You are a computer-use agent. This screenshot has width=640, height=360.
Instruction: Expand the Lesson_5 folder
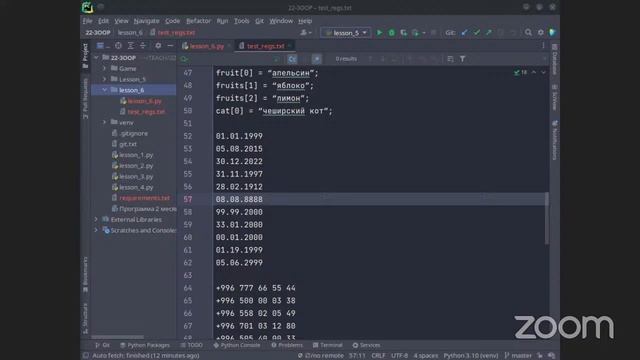tap(104, 79)
